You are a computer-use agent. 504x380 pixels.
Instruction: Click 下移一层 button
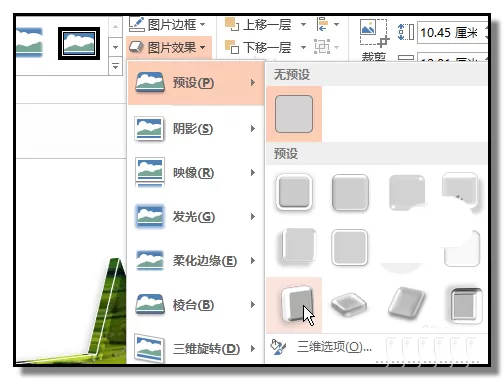(x=258, y=47)
